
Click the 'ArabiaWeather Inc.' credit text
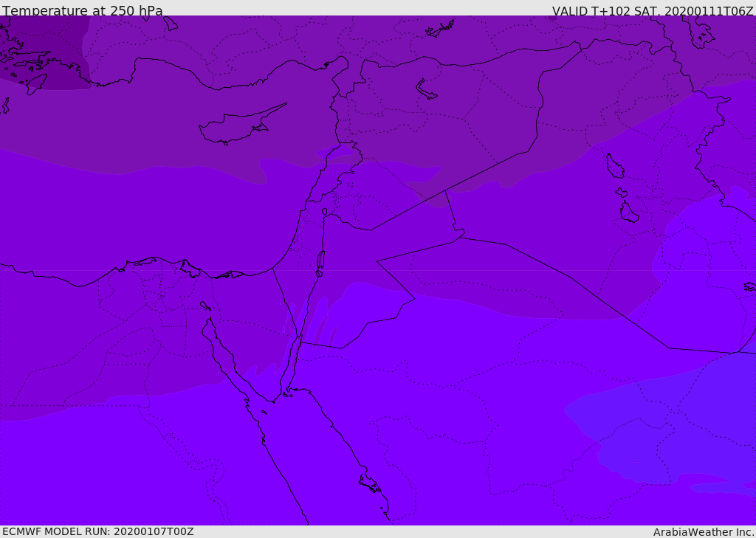point(704,532)
